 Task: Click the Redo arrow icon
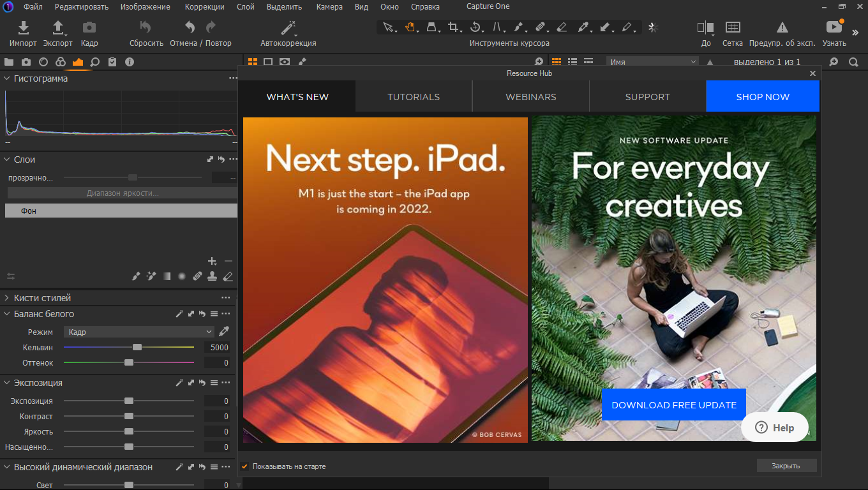click(211, 27)
